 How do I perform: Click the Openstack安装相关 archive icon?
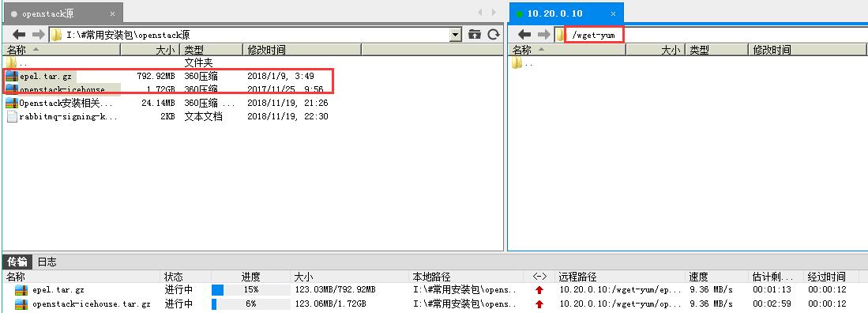pos(12,103)
